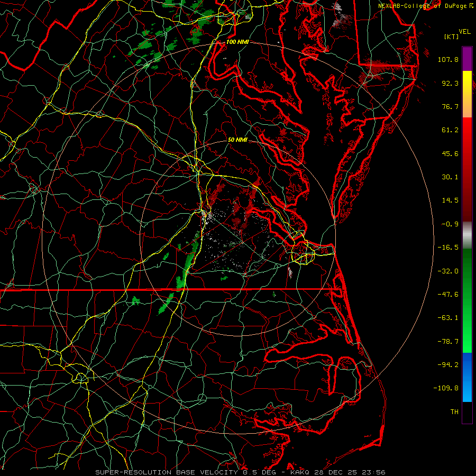
Task: Click the TH threshold label
Action: pyautogui.click(x=454, y=412)
